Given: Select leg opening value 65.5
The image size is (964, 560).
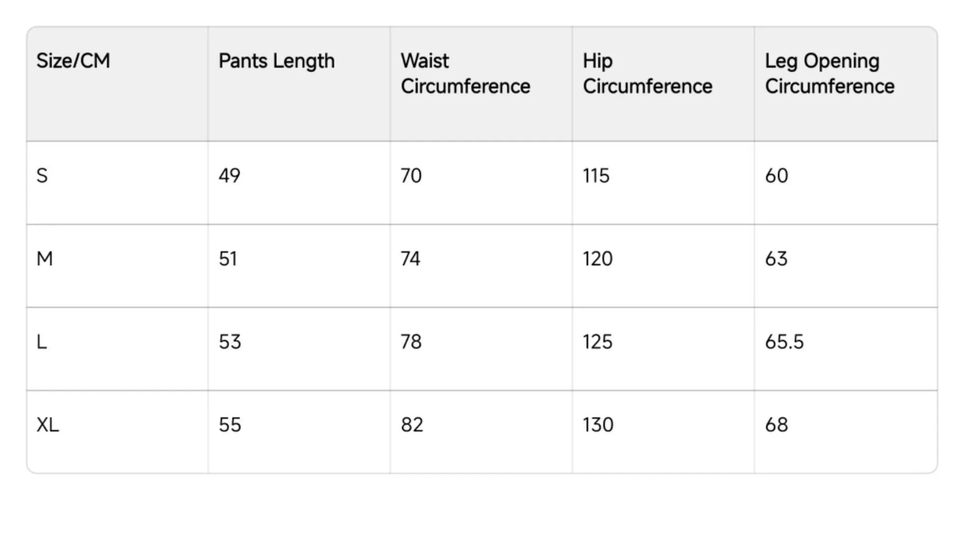Looking at the screenshot, I should 784,342.
